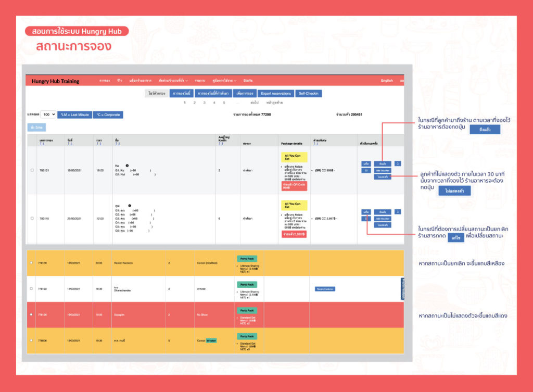Click sort arrows under the เวลา time header

click(x=98, y=144)
